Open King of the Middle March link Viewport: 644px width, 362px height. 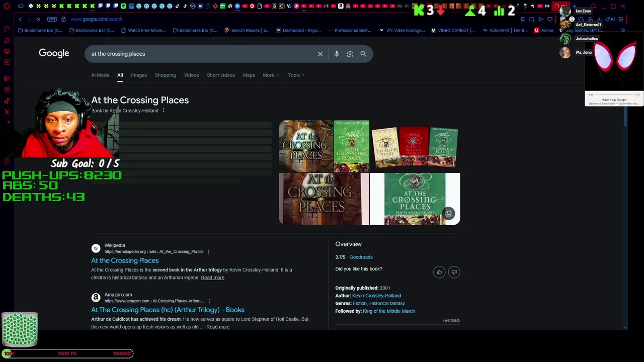pos(389,311)
